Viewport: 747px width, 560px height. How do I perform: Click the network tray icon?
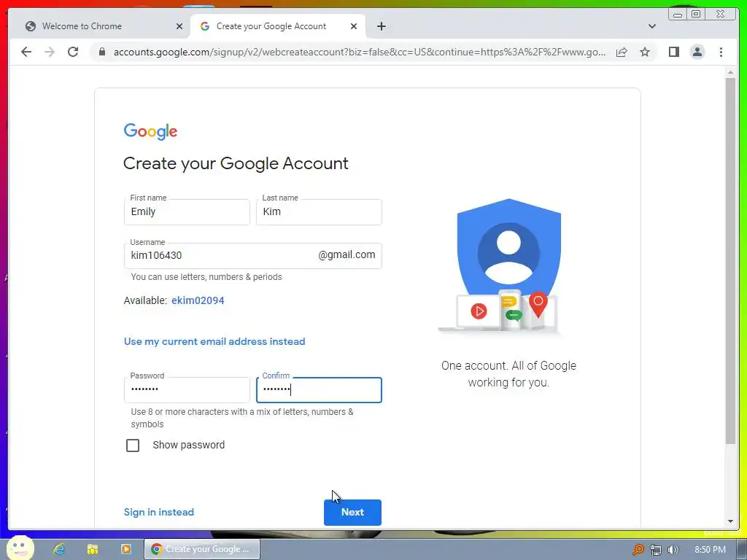(656, 550)
